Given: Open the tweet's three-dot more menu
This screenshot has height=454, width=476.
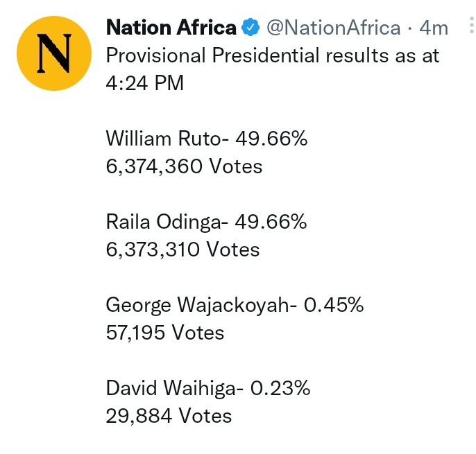Looking at the screenshot, I should pyautogui.click(x=471, y=25).
